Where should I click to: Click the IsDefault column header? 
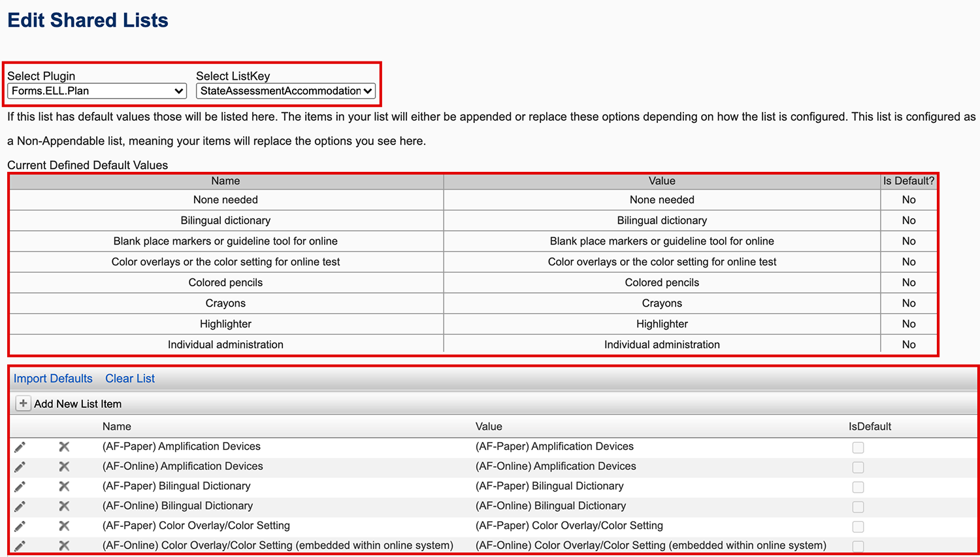pyautogui.click(x=870, y=426)
